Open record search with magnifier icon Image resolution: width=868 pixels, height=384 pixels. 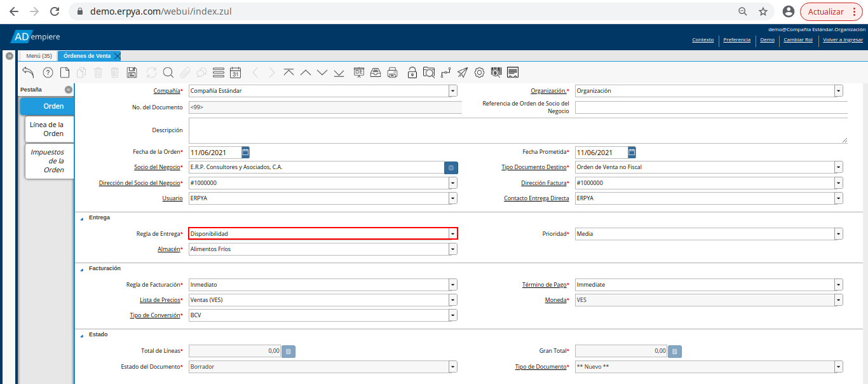(168, 72)
